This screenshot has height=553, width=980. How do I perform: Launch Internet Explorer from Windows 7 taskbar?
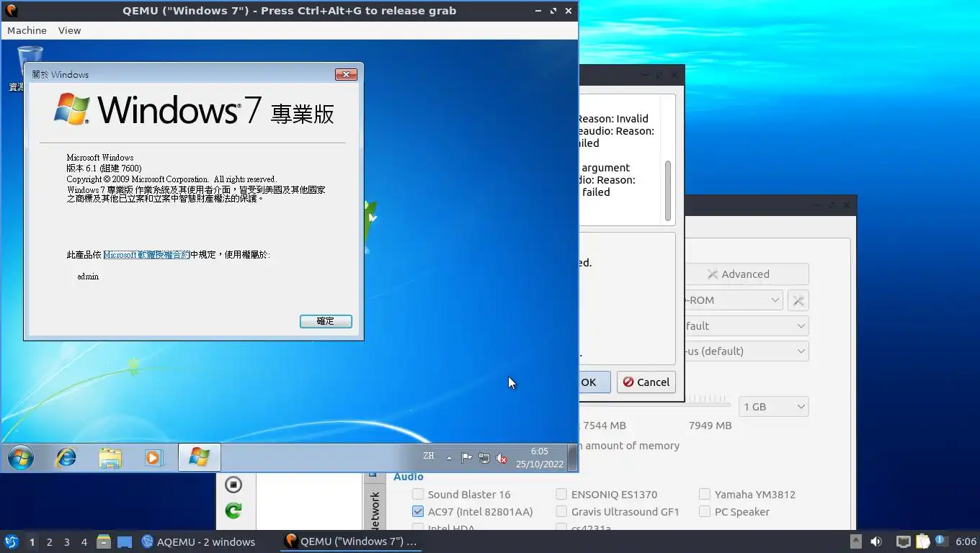[x=66, y=458]
